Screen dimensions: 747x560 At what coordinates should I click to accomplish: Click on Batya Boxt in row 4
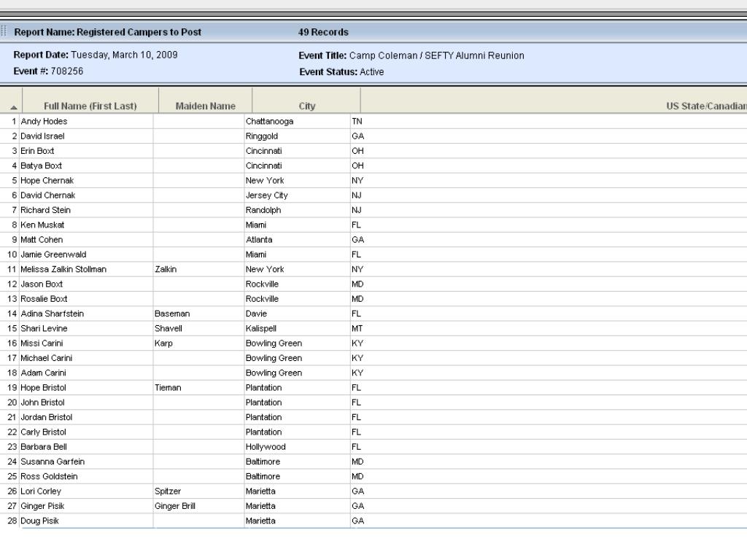point(41,166)
